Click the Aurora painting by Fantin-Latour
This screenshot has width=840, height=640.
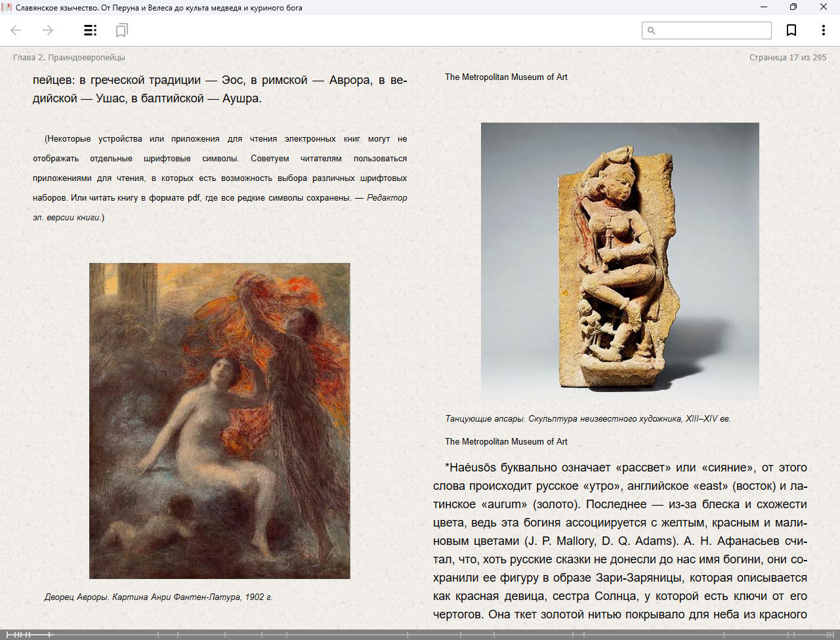coord(219,420)
